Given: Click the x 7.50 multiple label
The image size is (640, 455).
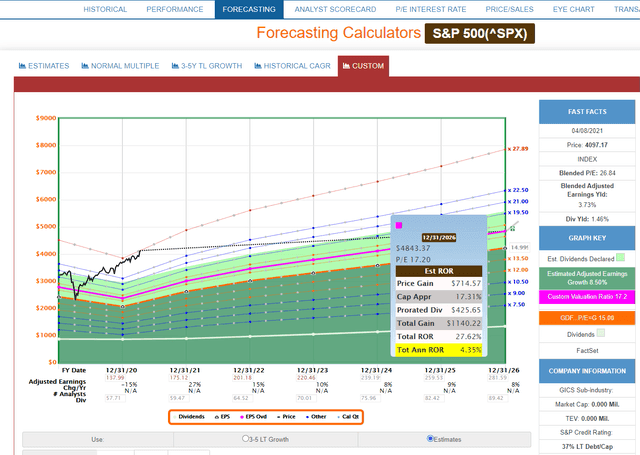Looking at the screenshot, I should point(516,305).
